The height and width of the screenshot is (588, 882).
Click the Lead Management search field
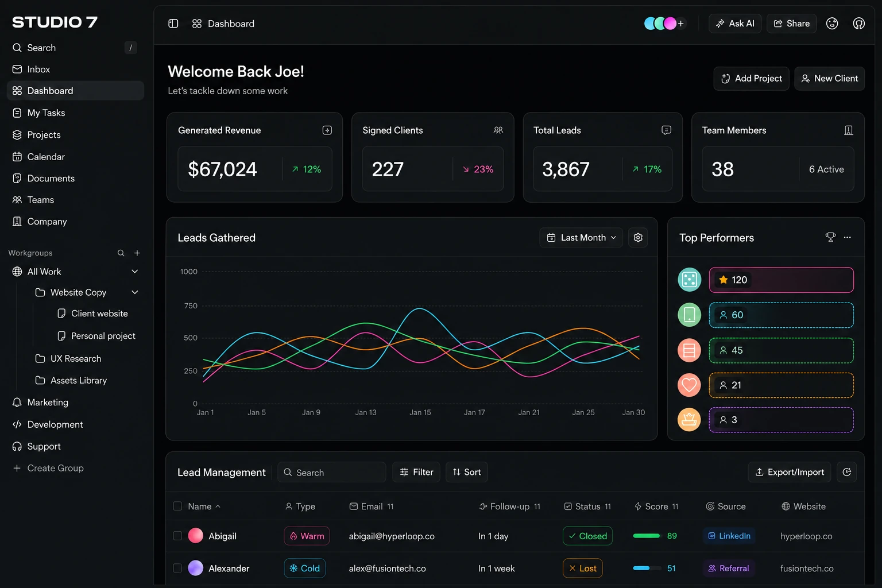click(332, 472)
